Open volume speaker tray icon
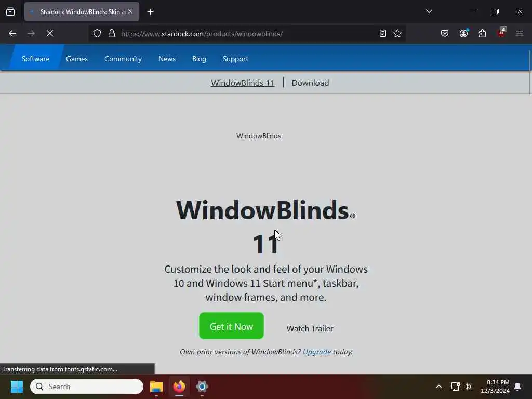 (x=468, y=387)
